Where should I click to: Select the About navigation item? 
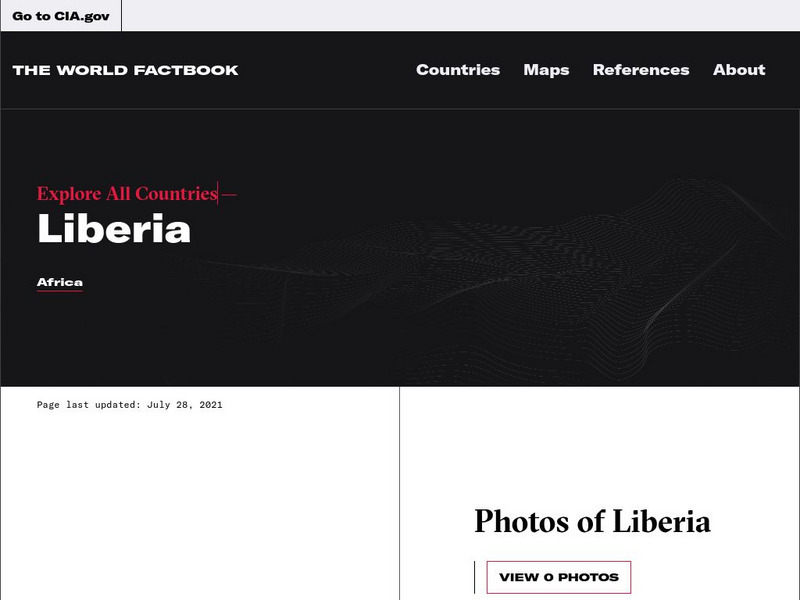[739, 70]
